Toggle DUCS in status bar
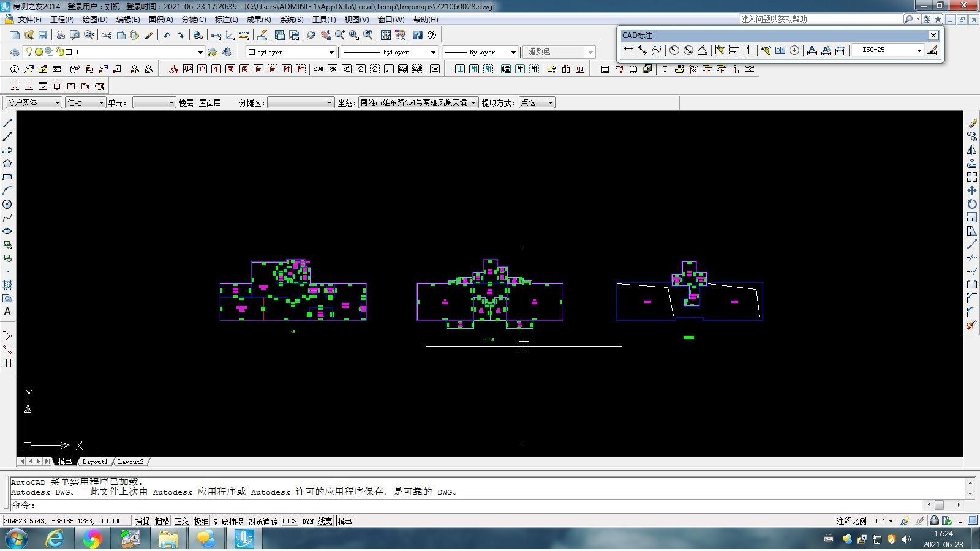 coord(290,521)
